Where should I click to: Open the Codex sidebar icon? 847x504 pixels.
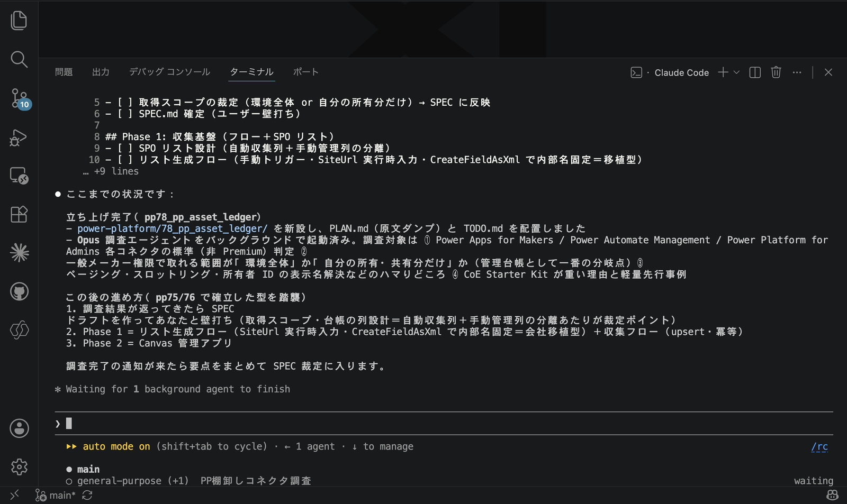[x=19, y=330]
